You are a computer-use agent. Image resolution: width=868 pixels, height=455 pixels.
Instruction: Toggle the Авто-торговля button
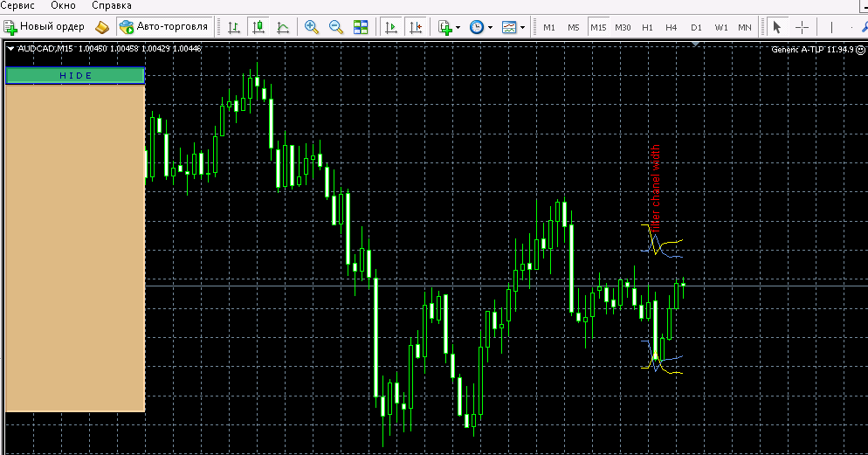(x=164, y=26)
